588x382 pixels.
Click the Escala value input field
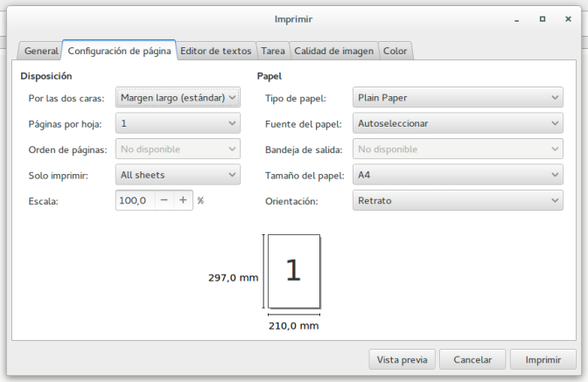click(135, 200)
